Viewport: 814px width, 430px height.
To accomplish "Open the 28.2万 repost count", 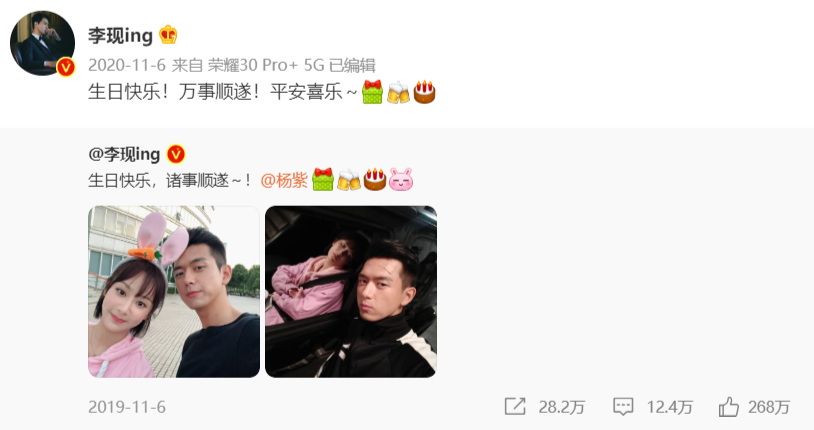I will point(562,407).
